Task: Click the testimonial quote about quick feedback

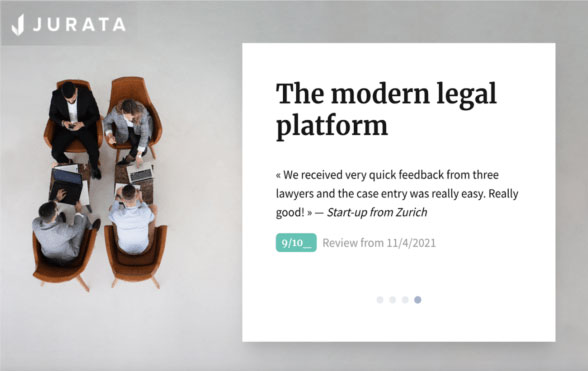Action: (x=397, y=194)
